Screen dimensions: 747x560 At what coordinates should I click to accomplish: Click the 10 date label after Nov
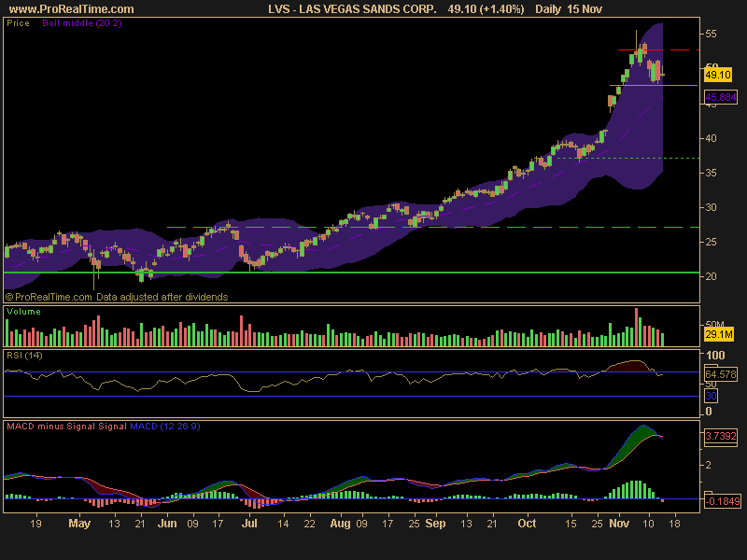pyautogui.click(x=648, y=524)
